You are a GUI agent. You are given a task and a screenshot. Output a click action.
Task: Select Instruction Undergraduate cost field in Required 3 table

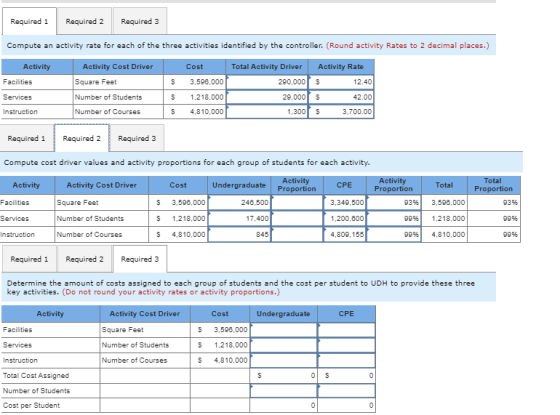pos(284,360)
